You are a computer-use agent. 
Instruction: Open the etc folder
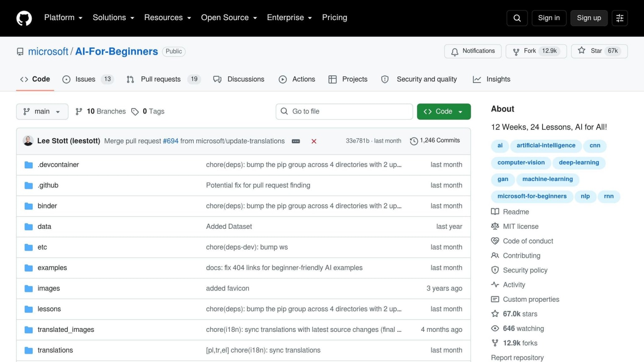(x=42, y=247)
